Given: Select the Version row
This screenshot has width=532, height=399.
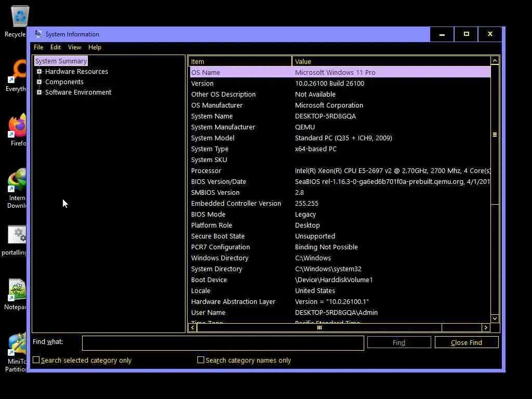Looking at the screenshot, I should point(340,84).
